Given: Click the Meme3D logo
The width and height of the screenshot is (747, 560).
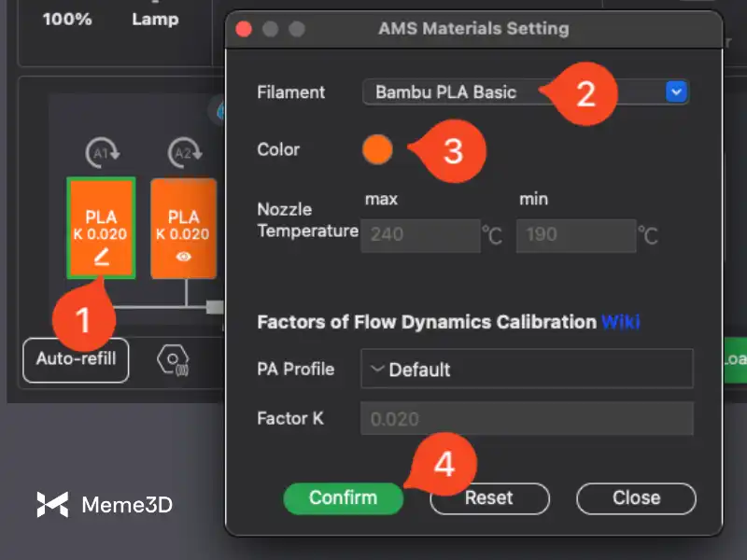Looking at the screenshot, I should (x=105, y=505).
